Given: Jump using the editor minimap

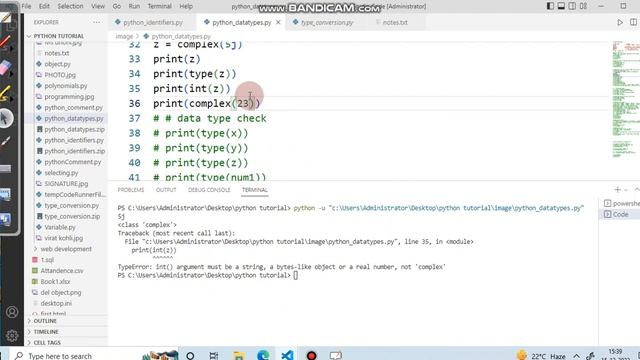Looking at the screenshot, I should [625, 98].
